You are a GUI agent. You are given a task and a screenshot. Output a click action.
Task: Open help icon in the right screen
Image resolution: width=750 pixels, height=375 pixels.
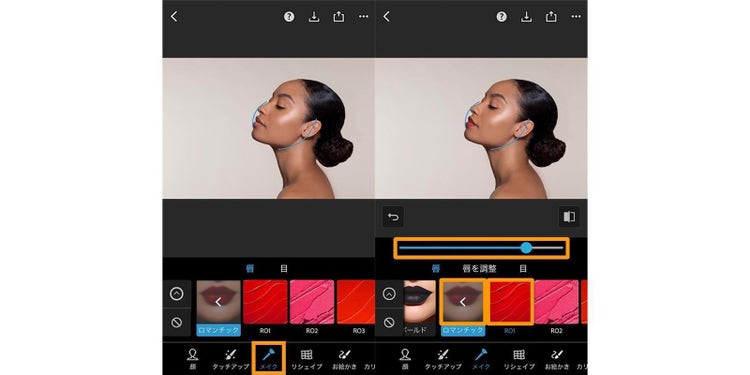[501, 17]
